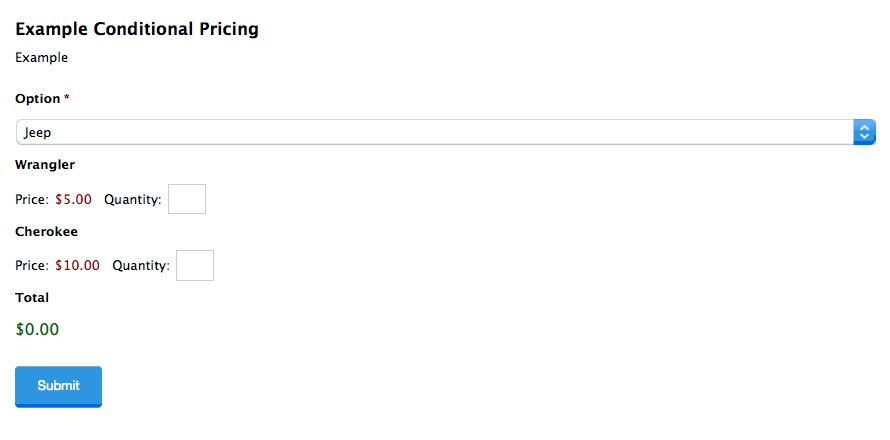Click the Quantity label beside Wrangler price
This screenshot has width=890, height=440.
pos(133,200)
